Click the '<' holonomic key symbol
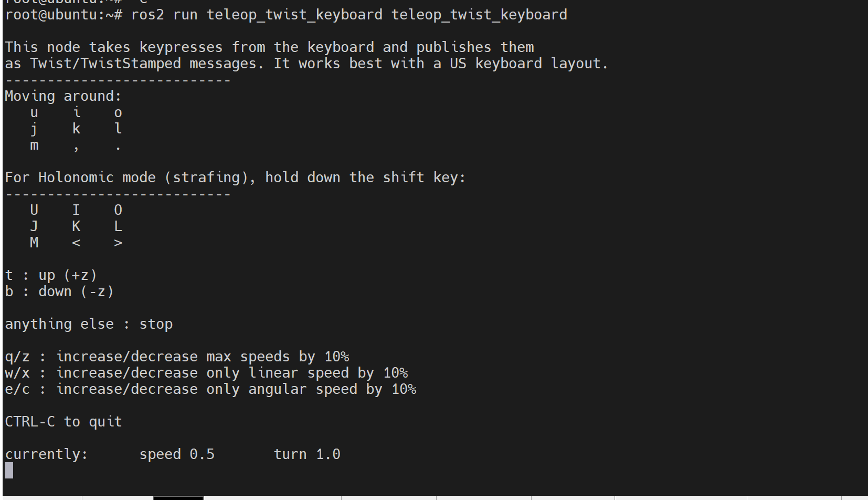Screen dimensions: 868x500 77,243
